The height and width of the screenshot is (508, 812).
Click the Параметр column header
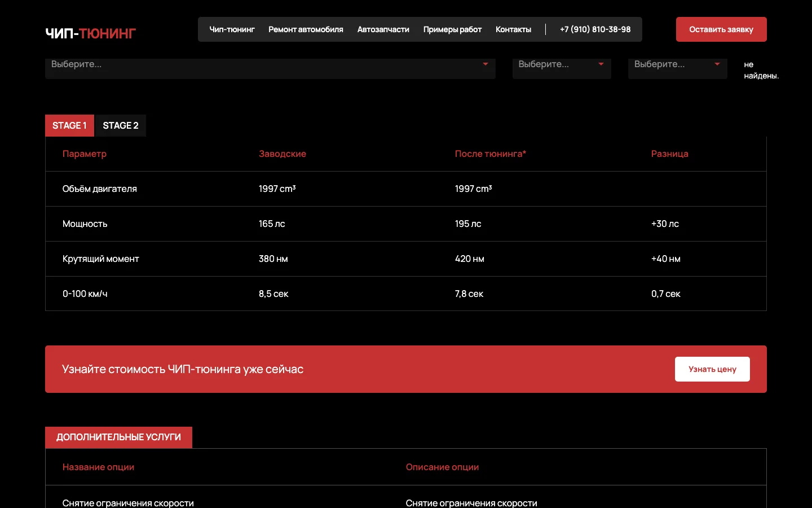tap(85, 154)
